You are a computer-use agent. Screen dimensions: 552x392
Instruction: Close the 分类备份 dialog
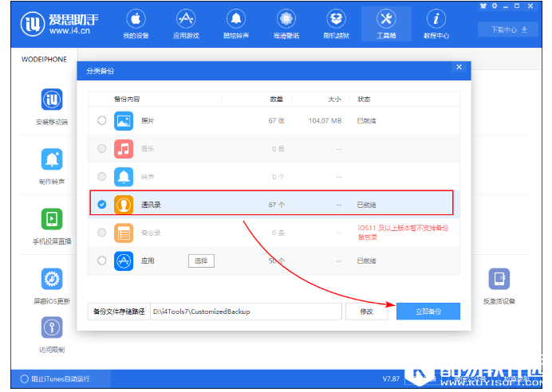pyautogui.click(x=459, y=67)
